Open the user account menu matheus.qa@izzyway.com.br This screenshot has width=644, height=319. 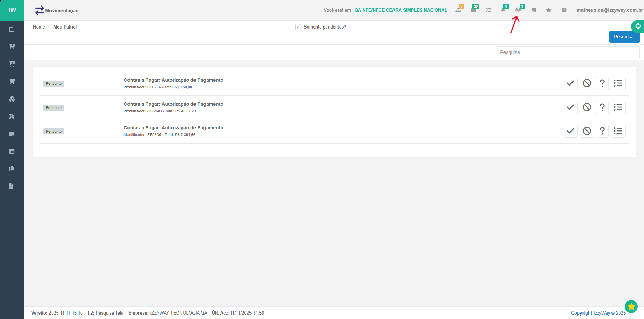click(609, 10)
